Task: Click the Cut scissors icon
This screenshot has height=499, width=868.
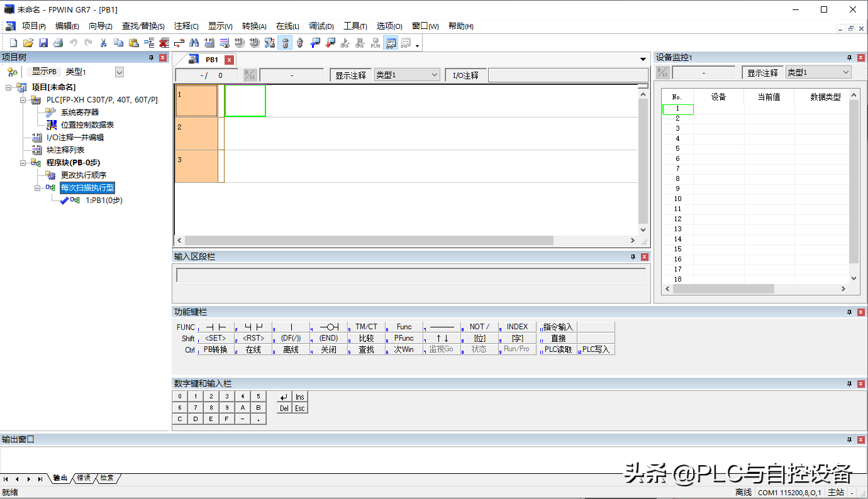Action: [103, 43]
